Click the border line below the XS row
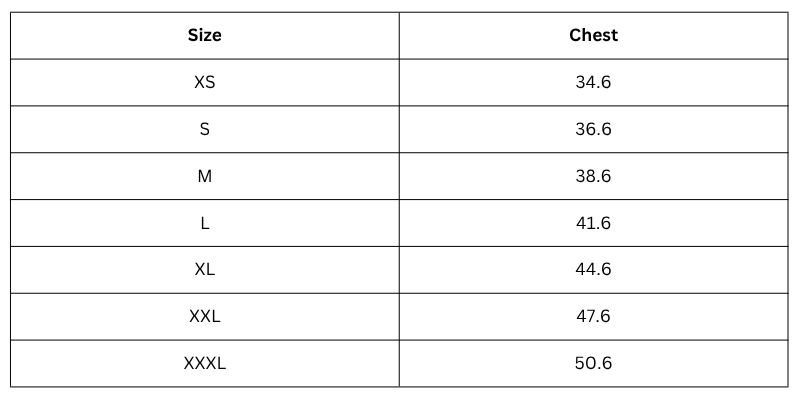The height and width of the screenshot is (400, 800). (x=399, y=106)
